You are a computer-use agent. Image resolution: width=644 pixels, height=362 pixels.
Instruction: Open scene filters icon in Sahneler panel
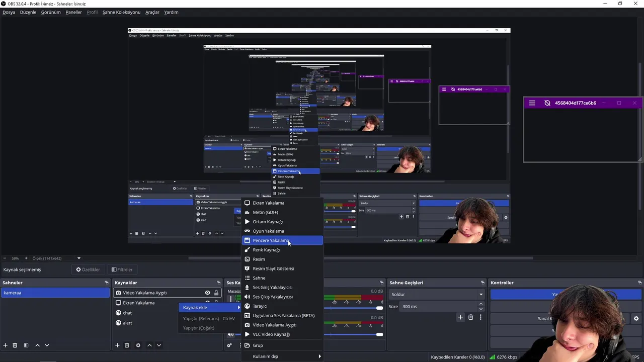(26, 345)
